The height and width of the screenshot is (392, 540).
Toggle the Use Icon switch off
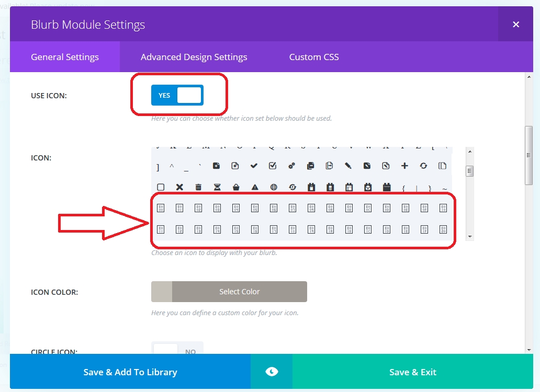click(177, 95)
